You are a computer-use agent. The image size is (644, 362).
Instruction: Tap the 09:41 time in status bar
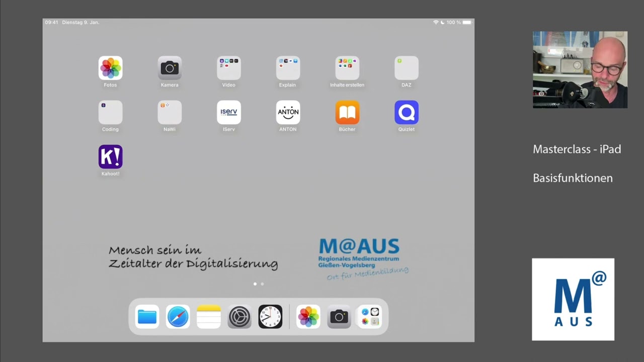click(x=51, y=23)
